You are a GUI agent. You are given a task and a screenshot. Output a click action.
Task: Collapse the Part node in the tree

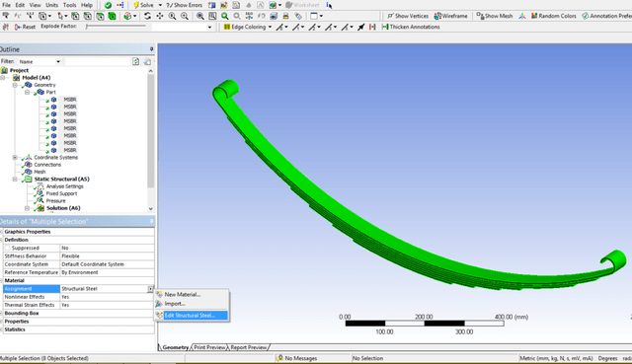tap(27, 92)
